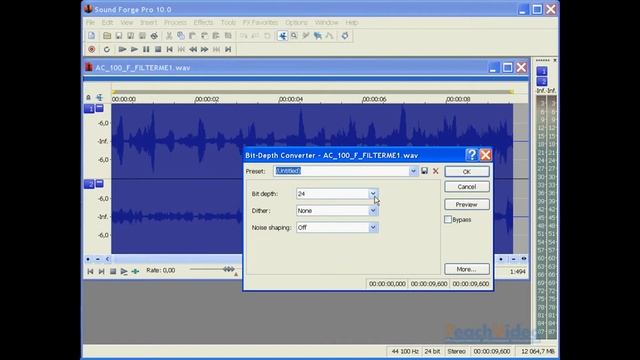Click the selection start 00:00:00,000 field
Screen dimensions: 640x360
[387, 284]
